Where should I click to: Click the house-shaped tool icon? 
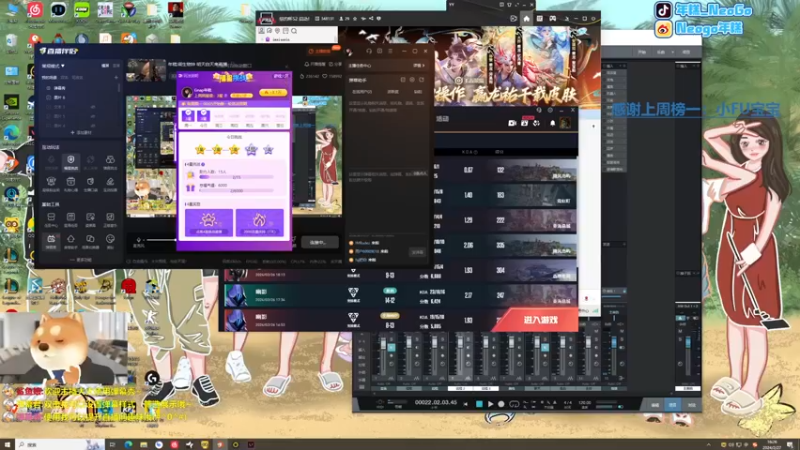tap(70, 241)
